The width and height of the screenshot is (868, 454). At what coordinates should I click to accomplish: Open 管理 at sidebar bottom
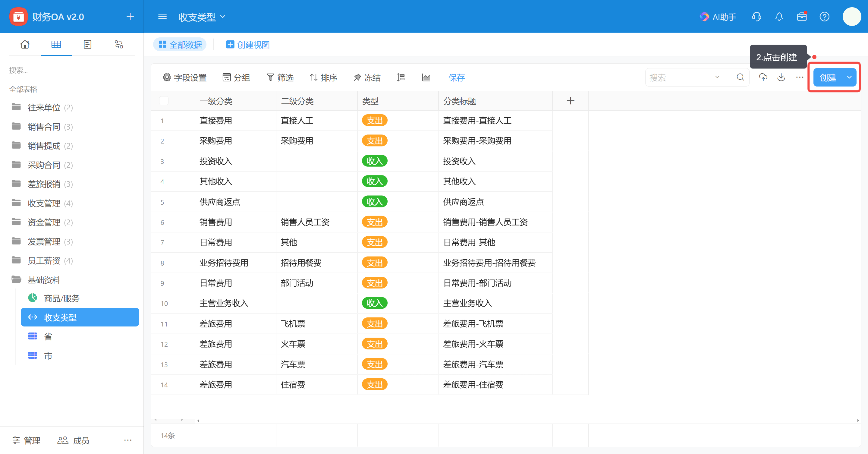point(26,440)
